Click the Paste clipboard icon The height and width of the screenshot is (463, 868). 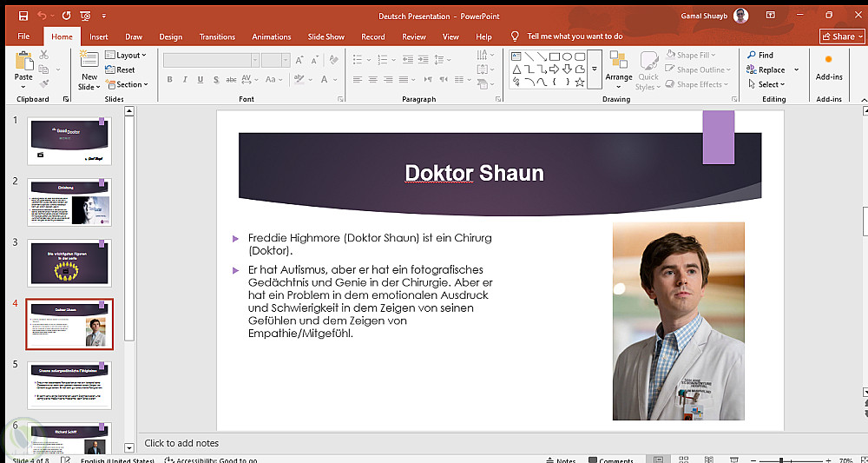23,61
